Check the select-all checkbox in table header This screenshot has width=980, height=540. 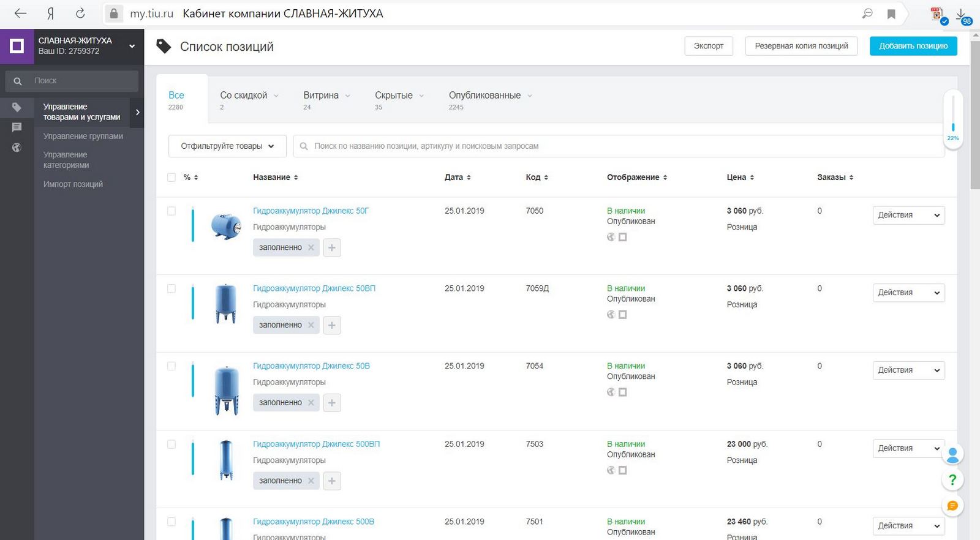pos(171,178)
